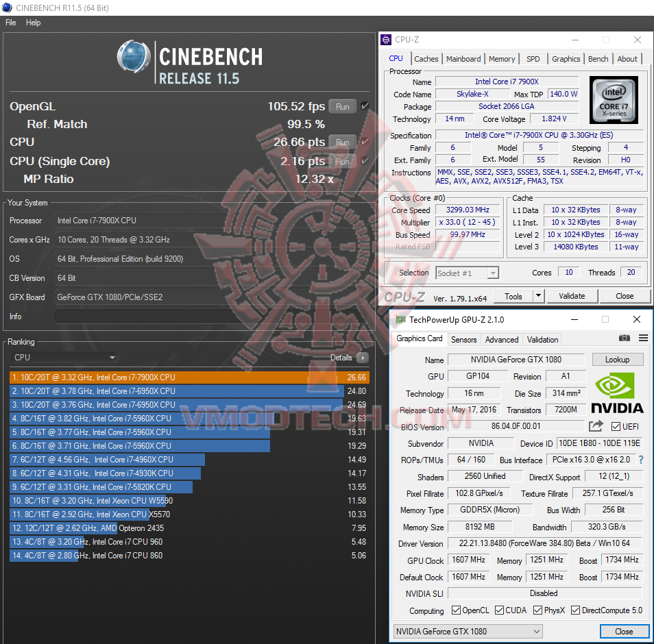This screenshot has width=654, height=644.
Task: Open the Ranking CPU dropdown
Action: pos(64,358)
